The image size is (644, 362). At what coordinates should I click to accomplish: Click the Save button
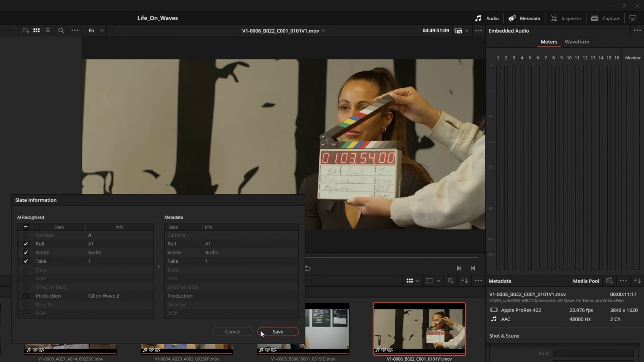[278, 332]
